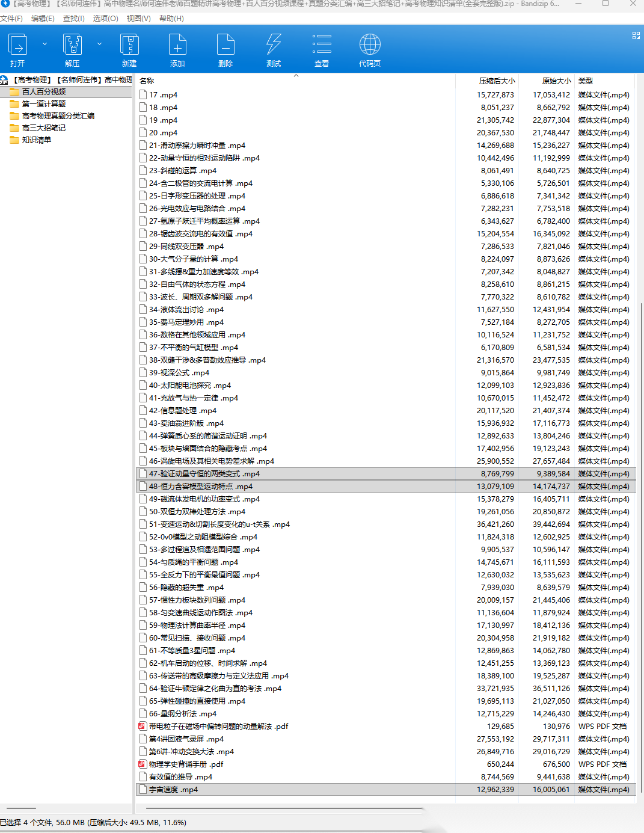Click the grid layout icon at top right
The image size is (644, 833).
[636, 36]
